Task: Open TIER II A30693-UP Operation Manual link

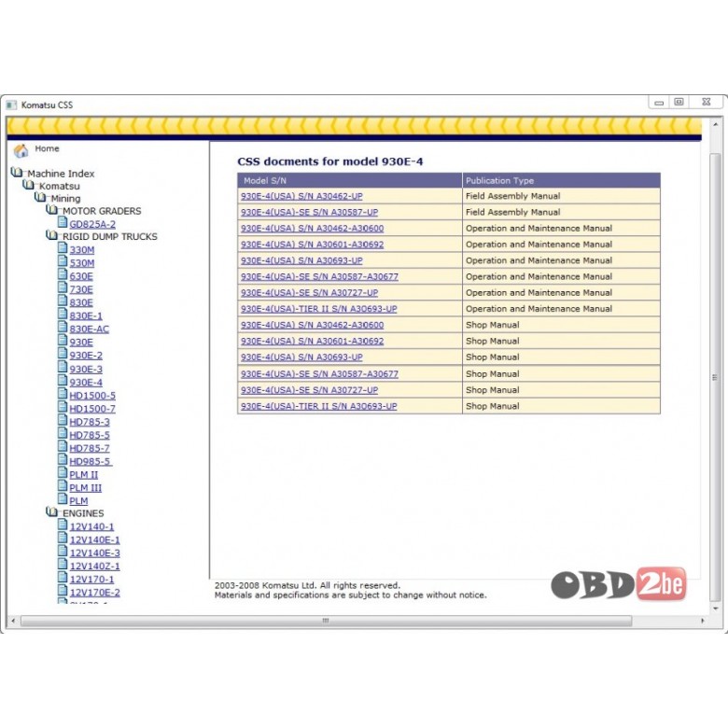Action: point(319,309)
